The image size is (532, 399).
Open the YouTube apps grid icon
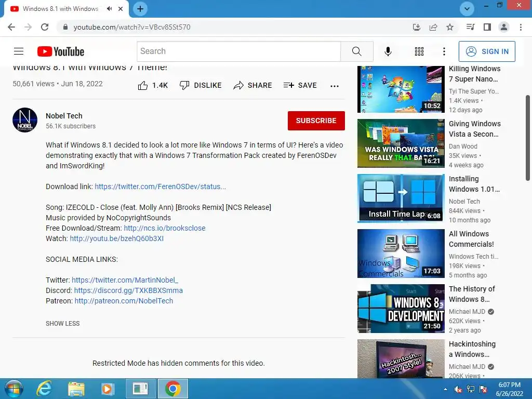419,51
